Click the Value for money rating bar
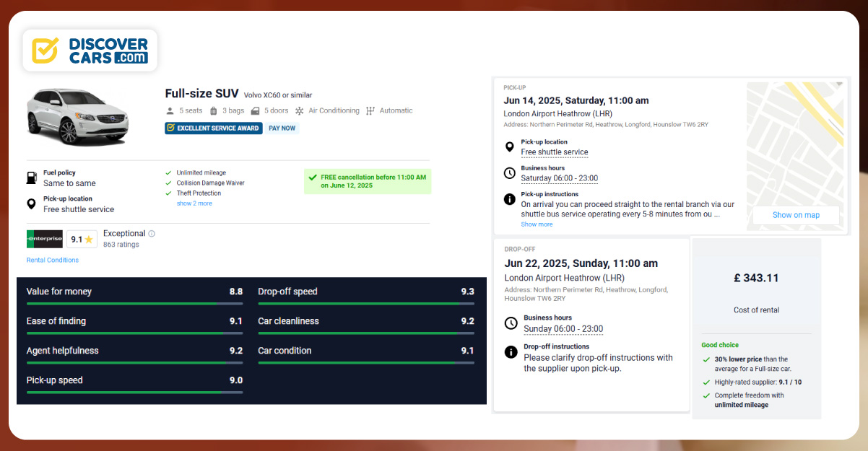 [134, 305]
